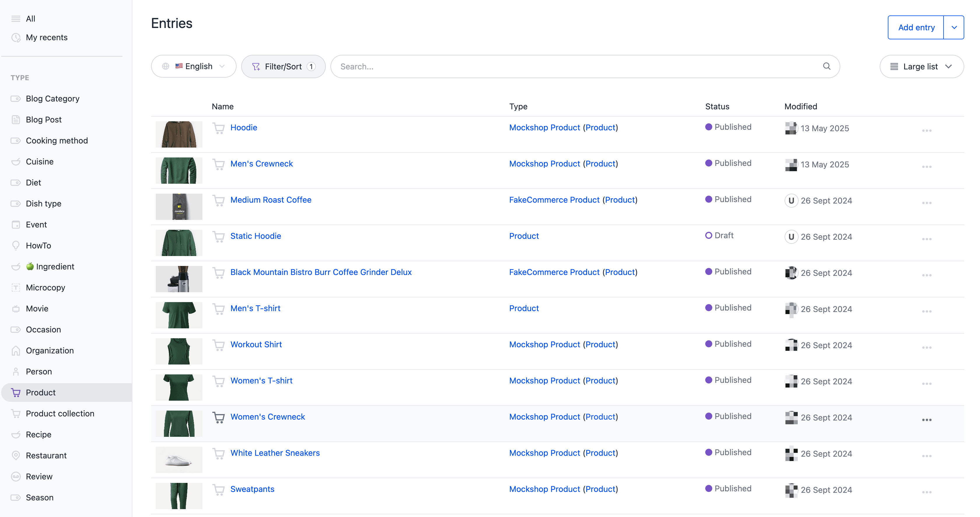This screenshot has width=980, height=517.
Task: Click the Status column header
Action: point(717,106)
